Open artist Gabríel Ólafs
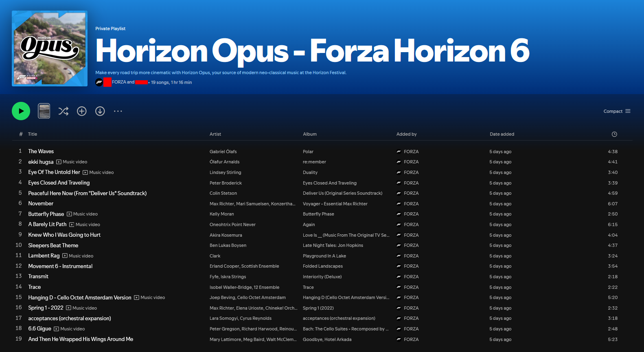Screen dimensions: 644x352 click(223, 152)
